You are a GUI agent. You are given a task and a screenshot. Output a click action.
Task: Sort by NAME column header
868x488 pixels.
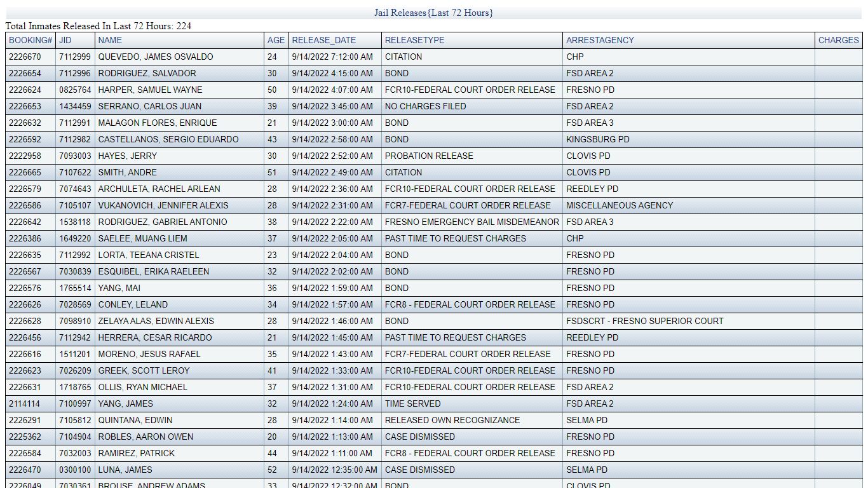point(110,40)
